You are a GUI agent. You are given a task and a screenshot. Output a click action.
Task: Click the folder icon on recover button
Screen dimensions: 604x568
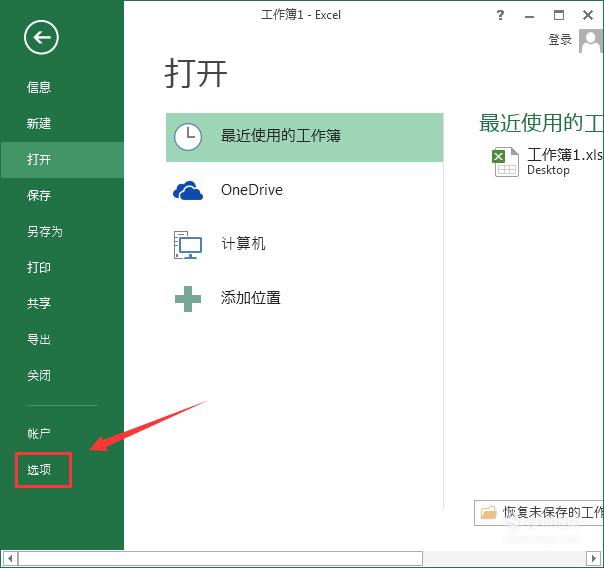coord(488,512)
